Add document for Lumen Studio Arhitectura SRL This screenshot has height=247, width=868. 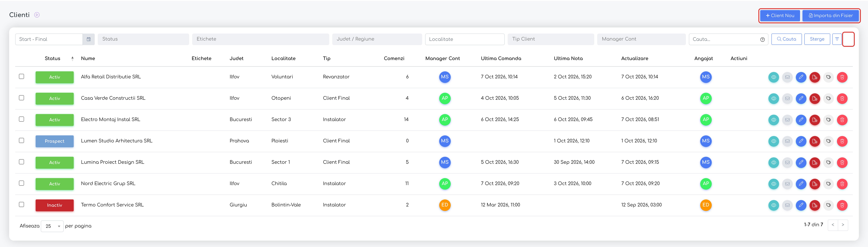tap(815, 141)
